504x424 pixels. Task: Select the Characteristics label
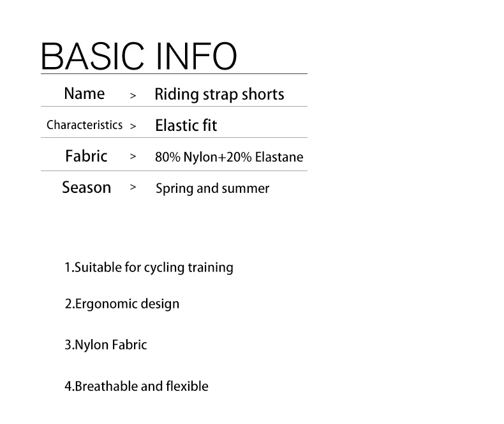(x=85, y=125)
